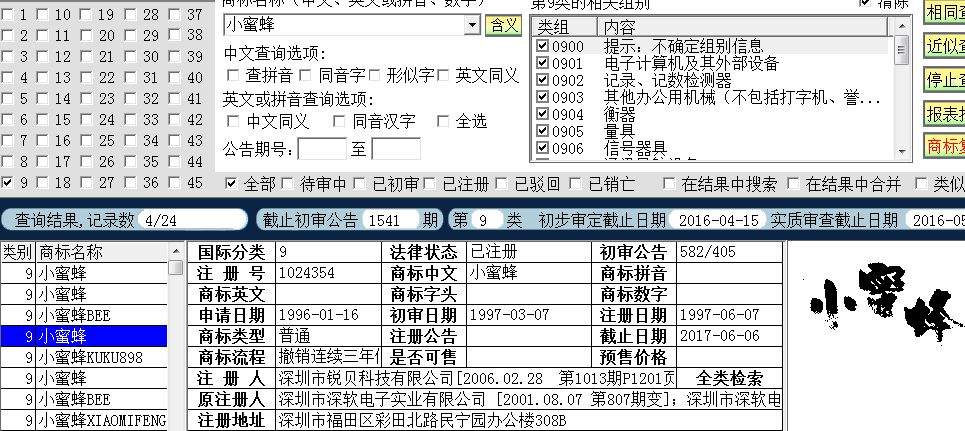This screenshot has width=965, height=431.
Task: Click the 注册日期 value 1997-06-07
Action: tap(729, 315)
